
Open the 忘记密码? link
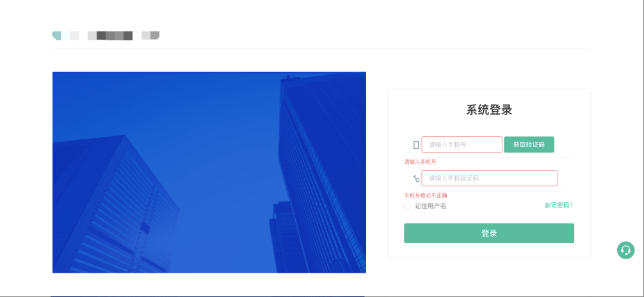tap(559, 205)
